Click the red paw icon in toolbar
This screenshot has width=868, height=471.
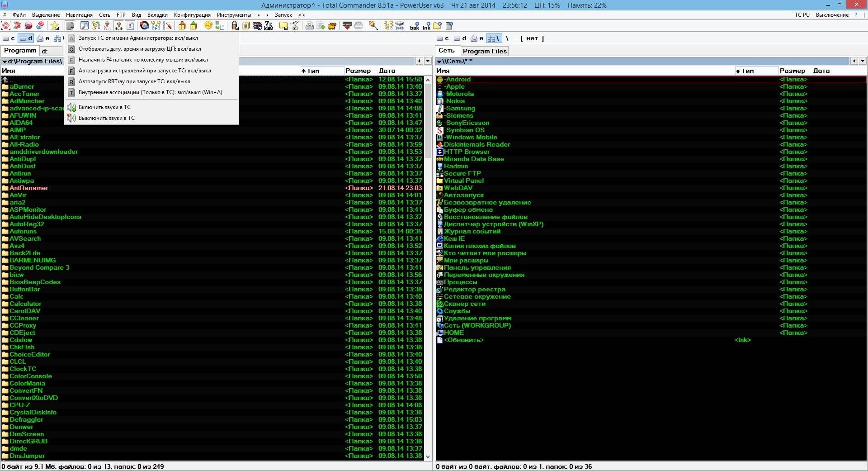point(6,26)
